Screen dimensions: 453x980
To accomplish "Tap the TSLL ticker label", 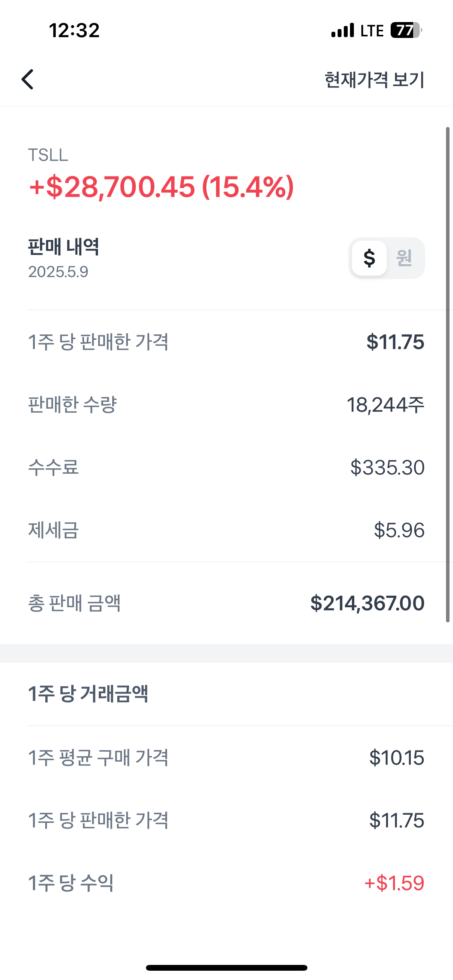I will pyautogui.click(x=48, y=155).
